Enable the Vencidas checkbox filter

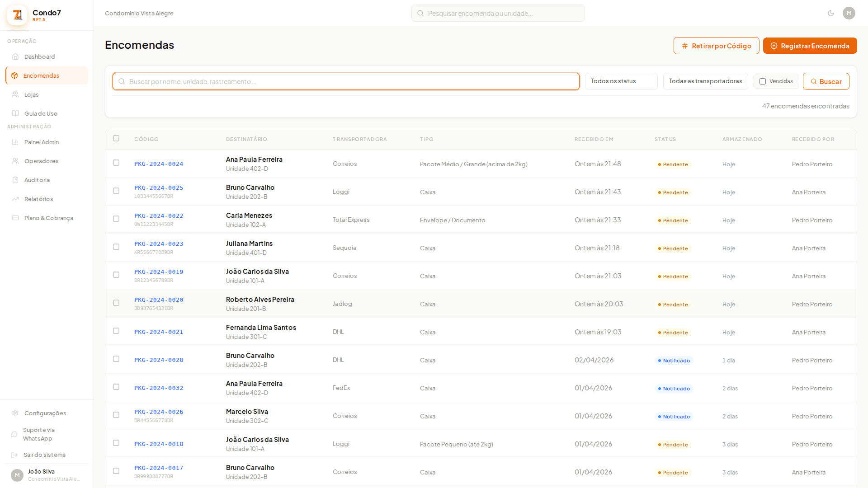pos(763,81)
